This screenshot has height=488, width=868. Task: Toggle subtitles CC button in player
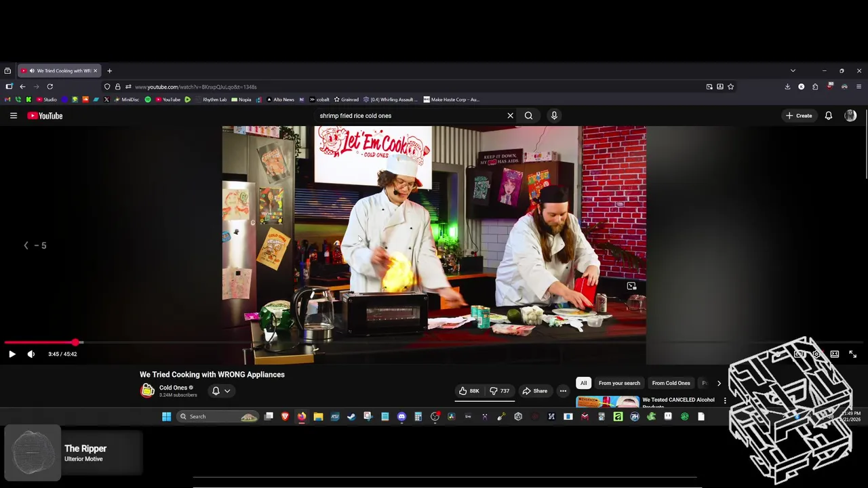pos(800,354)
